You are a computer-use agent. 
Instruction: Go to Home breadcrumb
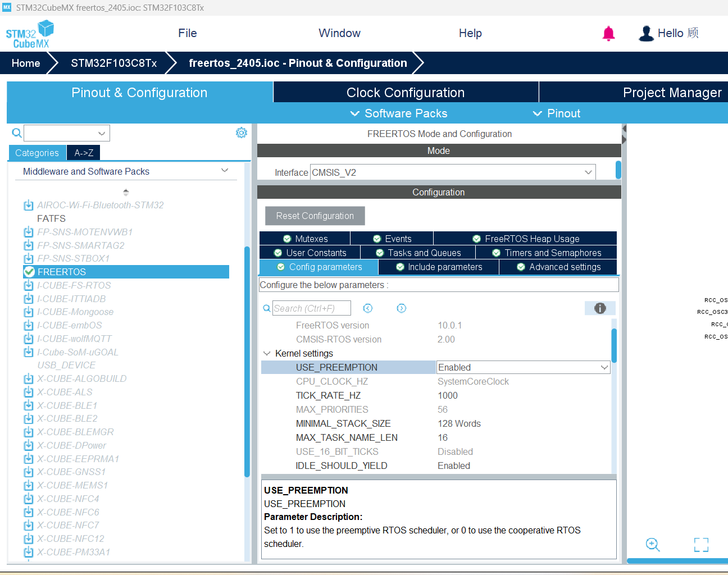(26, 63)
